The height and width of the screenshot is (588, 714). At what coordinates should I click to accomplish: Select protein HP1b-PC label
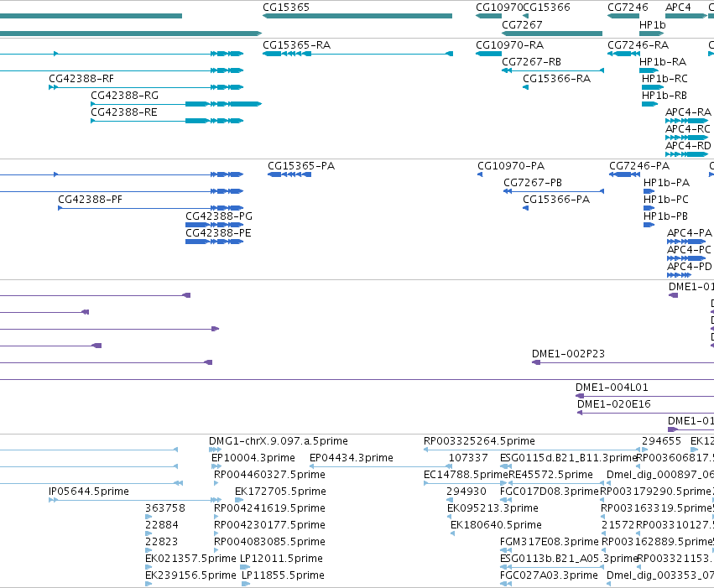point(665,200)
